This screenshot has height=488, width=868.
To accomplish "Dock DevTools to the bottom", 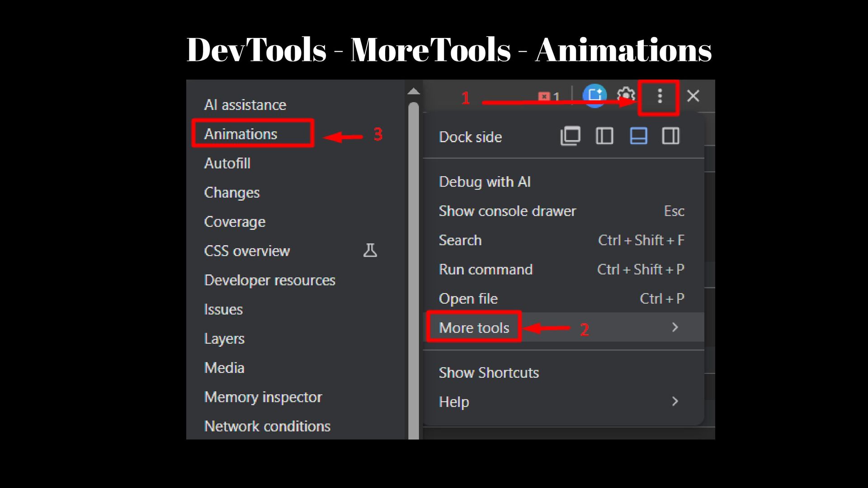I will point(638,136).
